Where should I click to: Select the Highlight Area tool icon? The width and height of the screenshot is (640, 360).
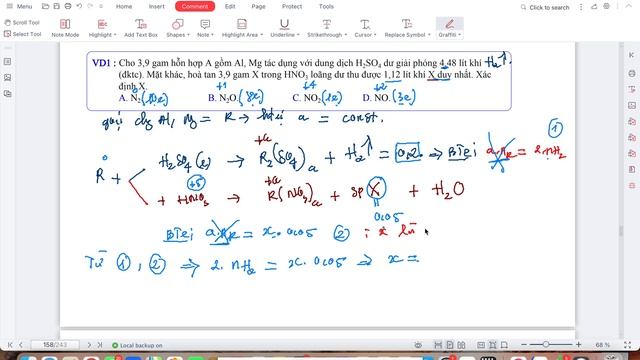tap(242, 24)
